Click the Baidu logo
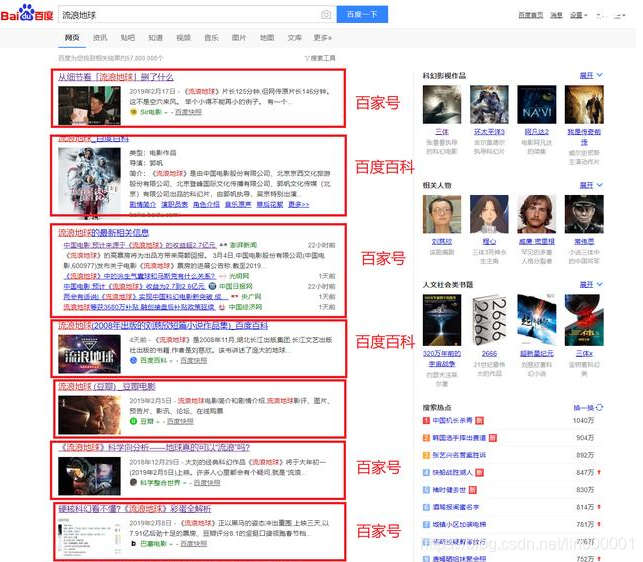 (27, 13)
